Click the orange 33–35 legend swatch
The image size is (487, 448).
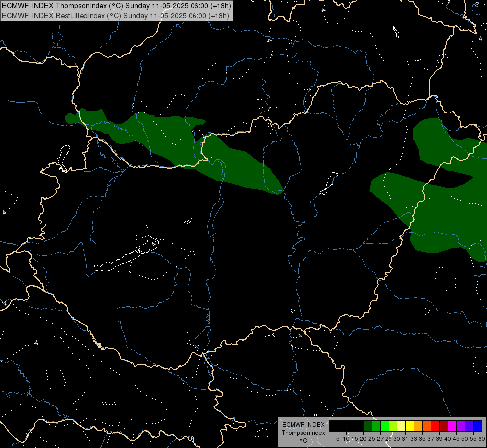(x=418, y=426)
